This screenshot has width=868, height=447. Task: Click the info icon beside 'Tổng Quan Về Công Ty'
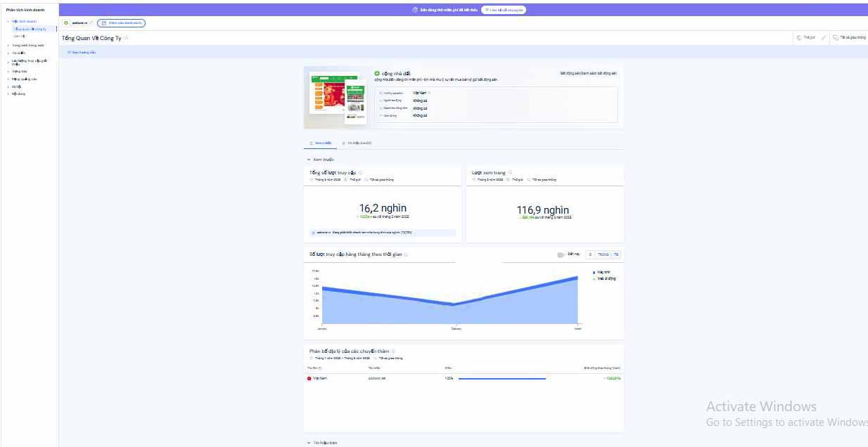[x=127, y=38]
